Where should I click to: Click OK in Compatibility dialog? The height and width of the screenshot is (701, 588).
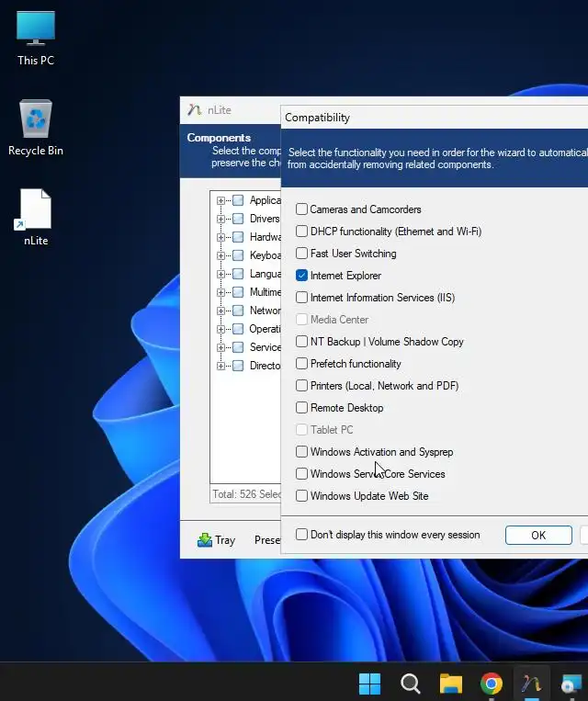[x=538, y=535]
